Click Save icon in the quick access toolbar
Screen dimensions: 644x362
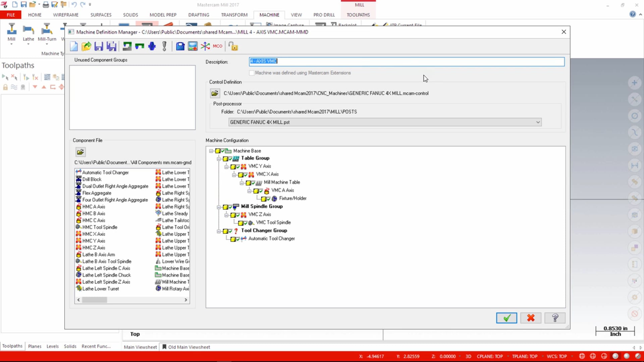(23, 5)
